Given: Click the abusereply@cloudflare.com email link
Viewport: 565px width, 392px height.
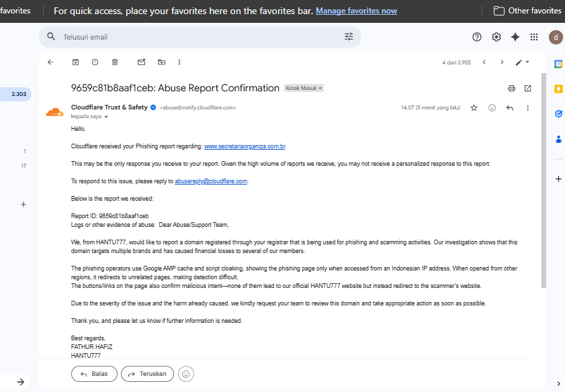Looking at the screenshot, I should click(211, 181).
